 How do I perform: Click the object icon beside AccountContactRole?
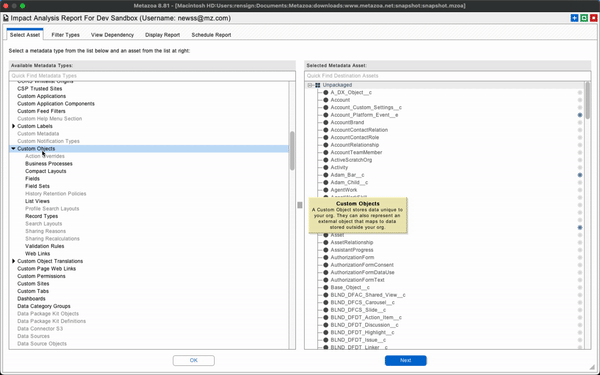click(326, 137)
